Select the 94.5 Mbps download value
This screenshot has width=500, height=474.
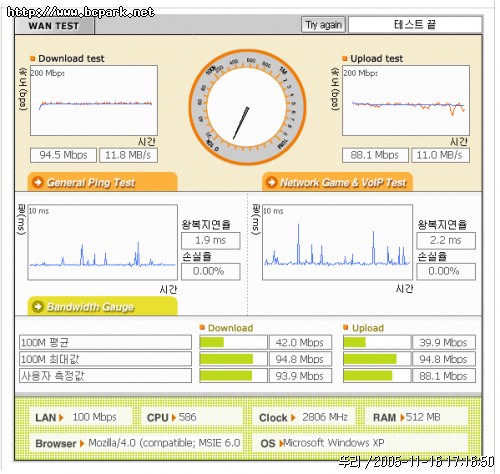(x=63, y=155)
